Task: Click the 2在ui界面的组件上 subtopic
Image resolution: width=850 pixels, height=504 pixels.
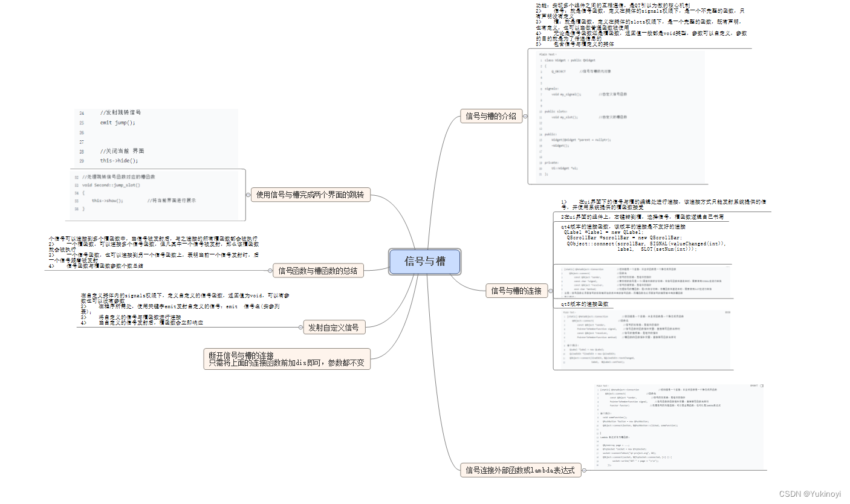Action: pyautogui.click(x=642, y=216)
